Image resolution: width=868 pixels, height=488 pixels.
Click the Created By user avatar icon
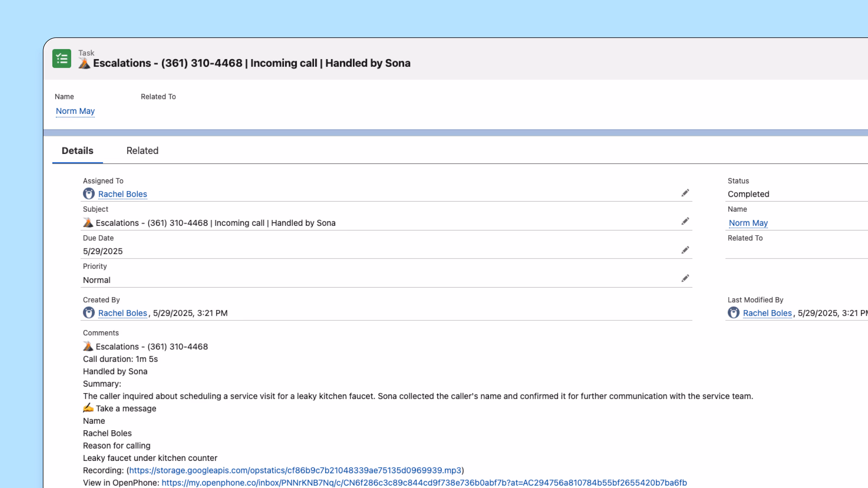[89, 313]
